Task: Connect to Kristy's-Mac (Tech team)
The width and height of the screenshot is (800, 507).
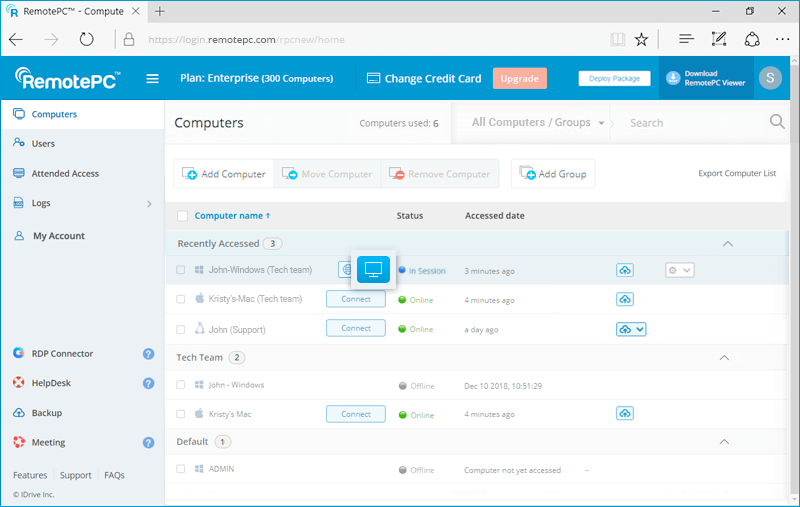Action: coord(356,299)
